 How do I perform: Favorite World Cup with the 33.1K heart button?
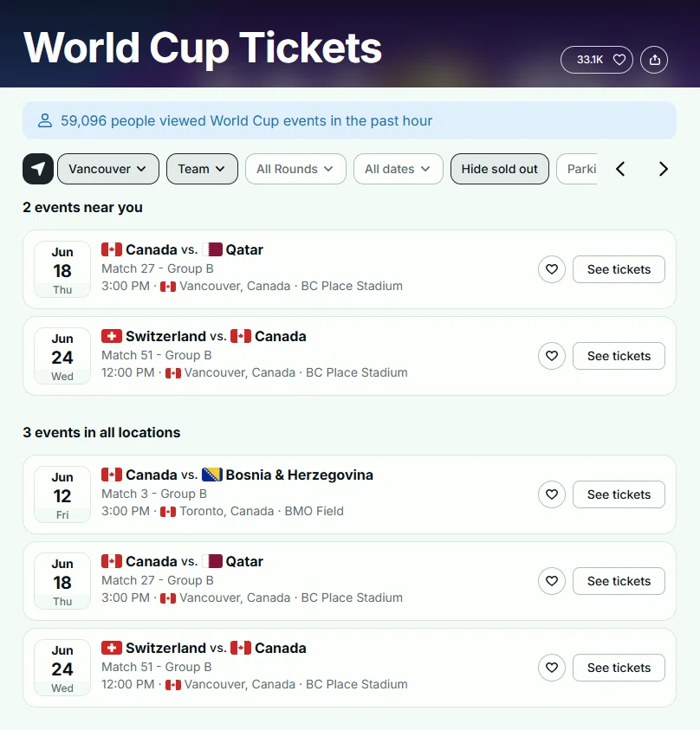[597, 60]
